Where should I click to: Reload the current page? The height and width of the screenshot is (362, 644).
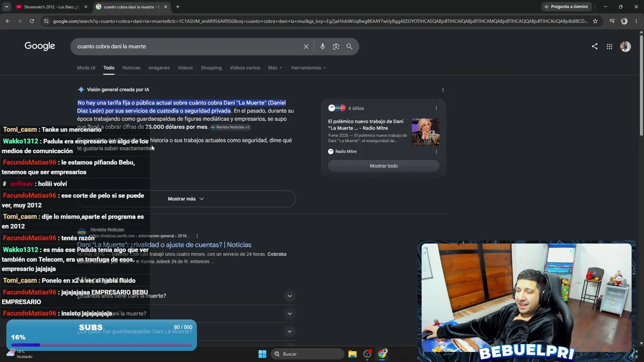pyautogui.click(x=32, y=21)
